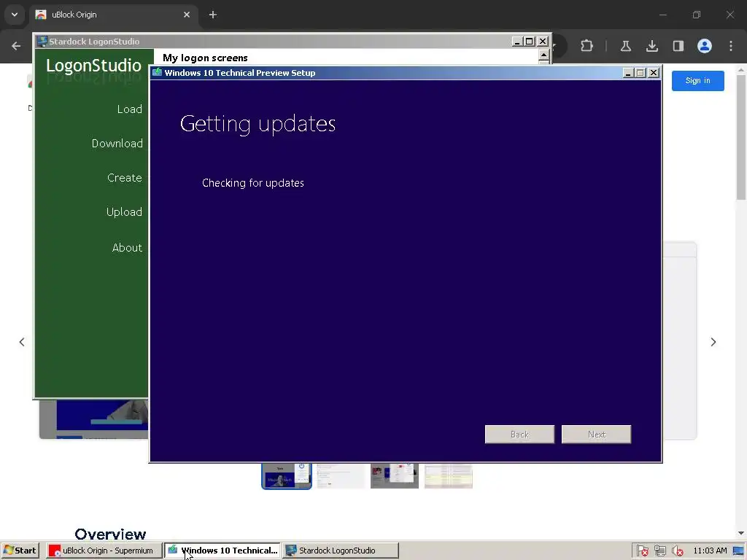Minimize the Stardock LogonStudio window
The width and height of the screenshot is (747, 560).
pos(517,42)
